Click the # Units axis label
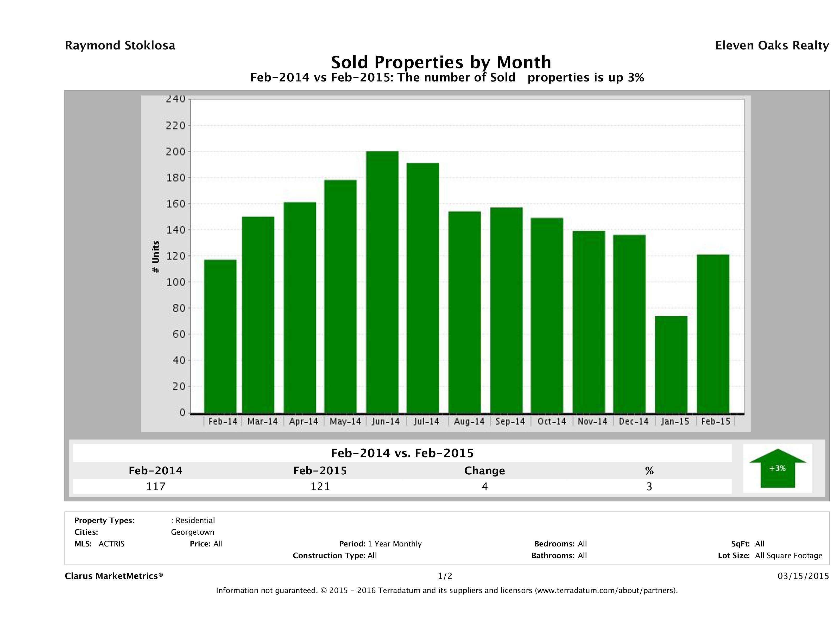Viewport: 840px width, 637px height. [x=156, y=257]
